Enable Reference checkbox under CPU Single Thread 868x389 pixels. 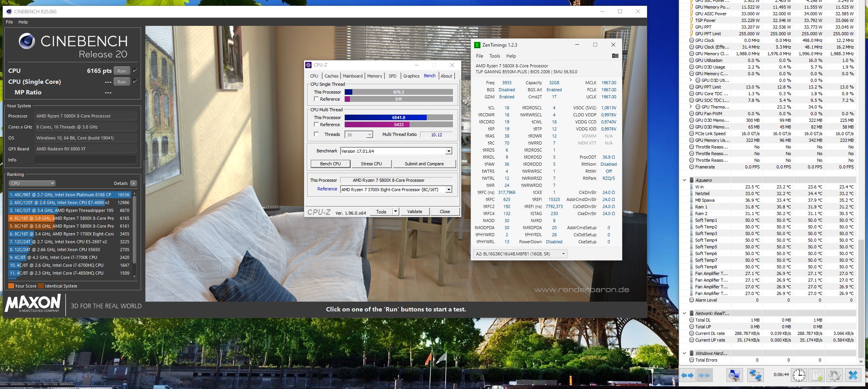click(x=316, y=99)
